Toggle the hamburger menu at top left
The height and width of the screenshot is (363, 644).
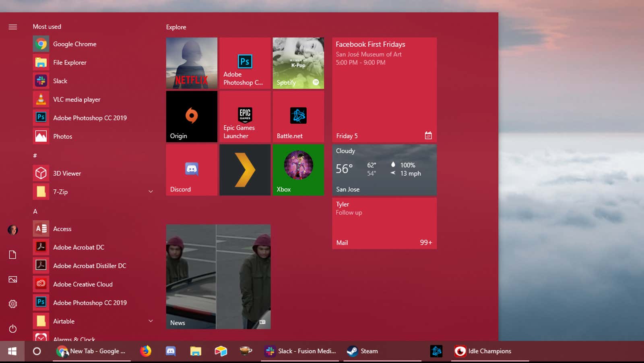pos(13,27)
